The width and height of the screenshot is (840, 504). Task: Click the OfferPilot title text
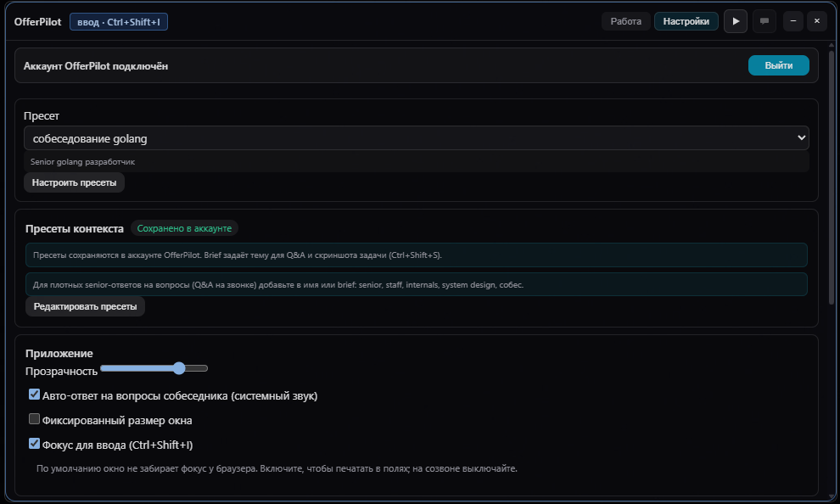pyautogui.click(x=37, y=22)
